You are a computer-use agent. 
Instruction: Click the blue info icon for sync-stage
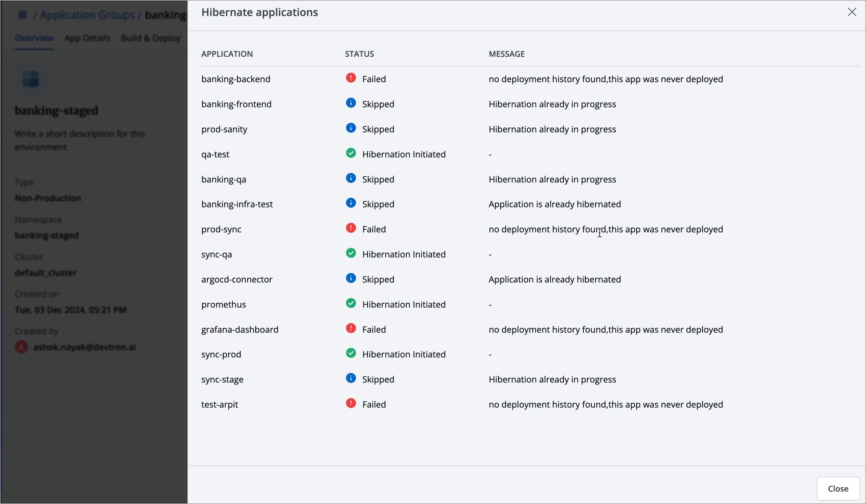(351, 378)
